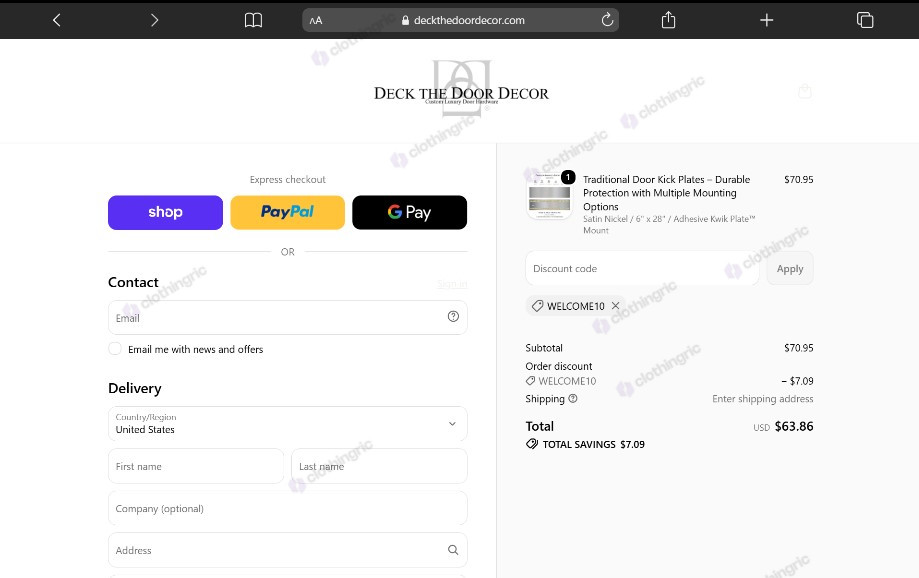Remove the WELCOME10 discount with X

click(x=615, y=305)
